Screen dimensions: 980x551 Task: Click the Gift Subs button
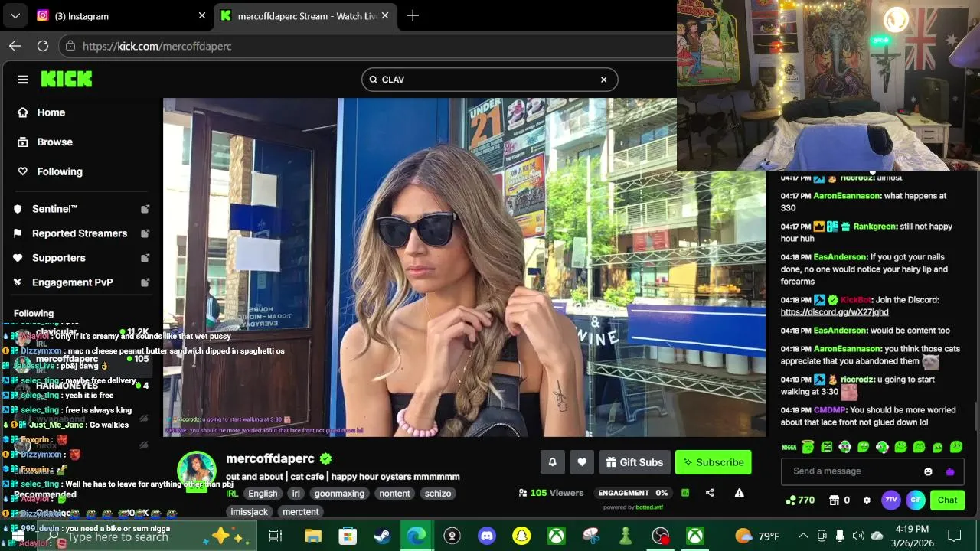[635, 462]
